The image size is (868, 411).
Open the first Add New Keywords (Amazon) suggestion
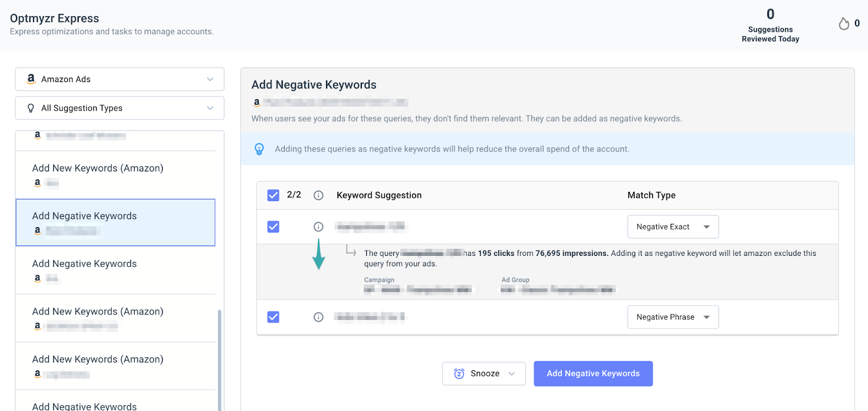116,175
